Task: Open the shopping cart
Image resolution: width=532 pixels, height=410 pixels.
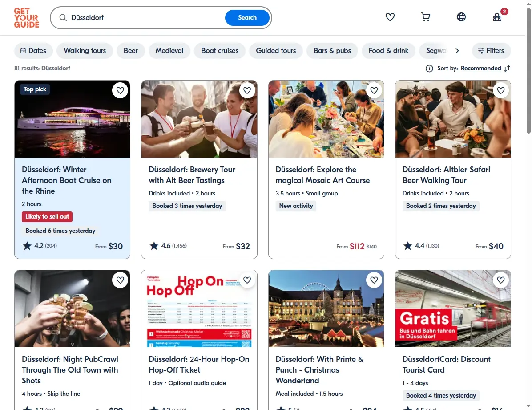Action: (425, 17)
